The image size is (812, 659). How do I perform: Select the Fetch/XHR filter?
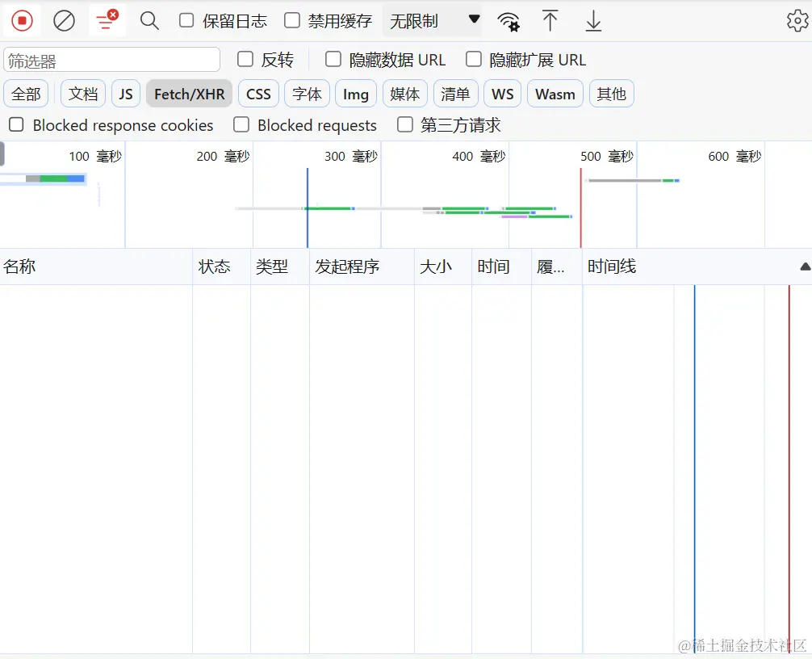189,94
